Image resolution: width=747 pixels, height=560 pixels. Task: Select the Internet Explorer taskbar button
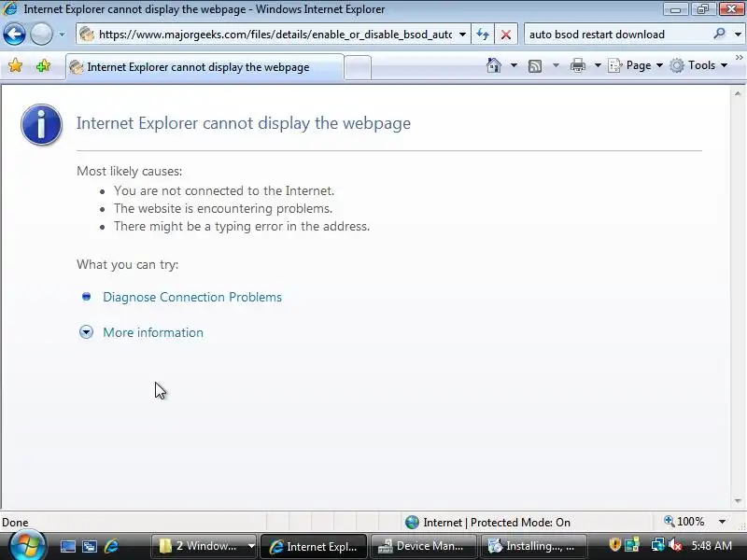click(x=315, y=546)
